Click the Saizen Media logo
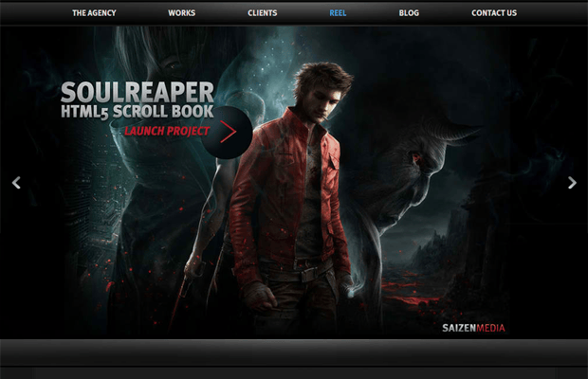The width and height of the screenshot is (588, 379). pos(473,329)
